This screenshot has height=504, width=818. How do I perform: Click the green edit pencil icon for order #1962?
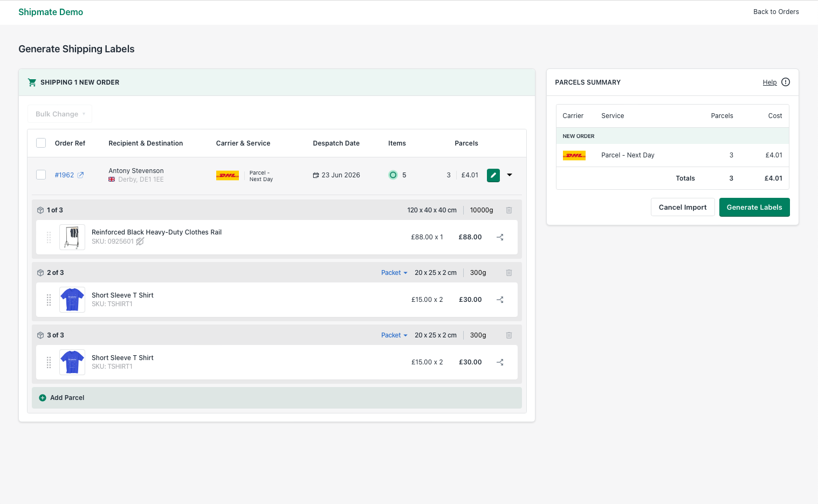point(493,175)
